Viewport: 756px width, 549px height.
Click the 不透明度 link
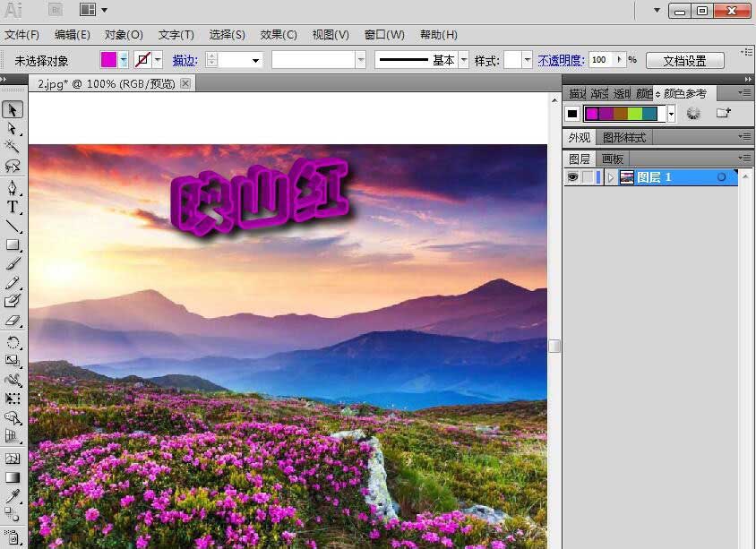(x=561, y=60)
